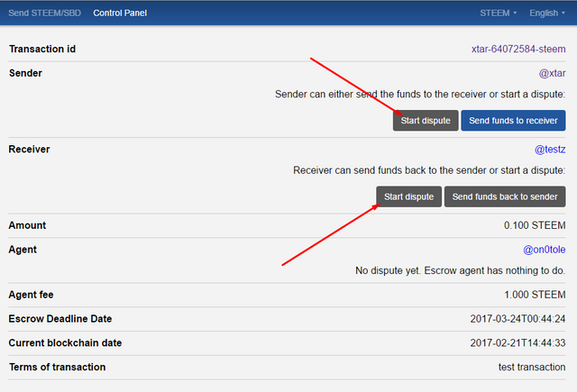The height and width of the screenshot is (392, 577).
Task: Switch to the Control Panel tab
Action: coord(120,14)
